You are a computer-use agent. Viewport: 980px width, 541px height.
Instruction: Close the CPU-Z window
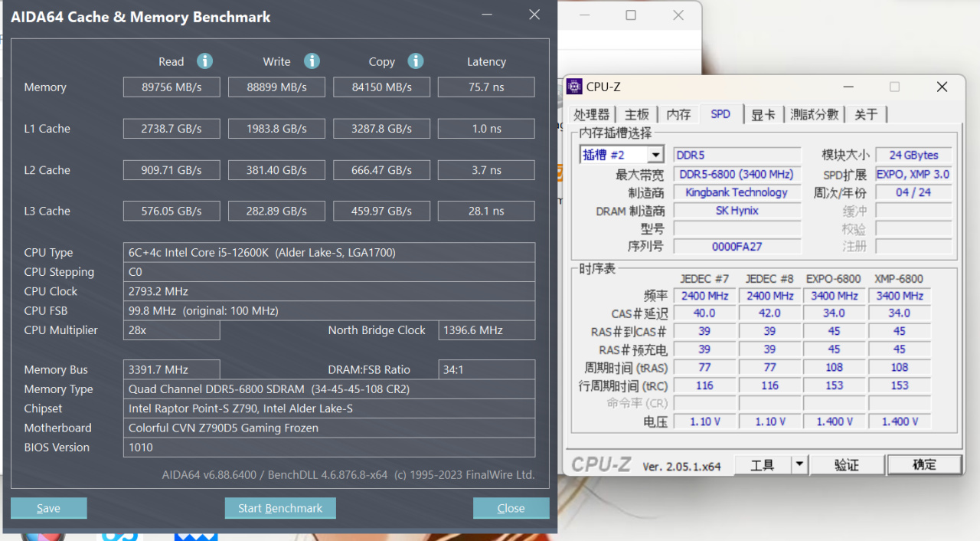(942, 87)
